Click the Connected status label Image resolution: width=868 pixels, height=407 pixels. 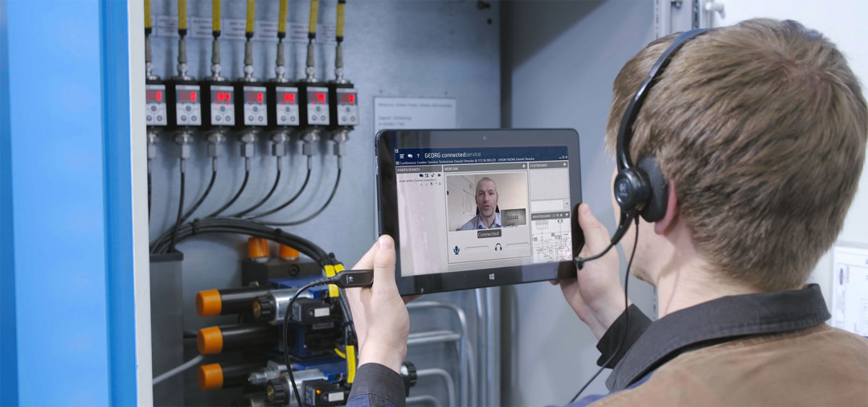pyautogui.click(x=489, y=234)
